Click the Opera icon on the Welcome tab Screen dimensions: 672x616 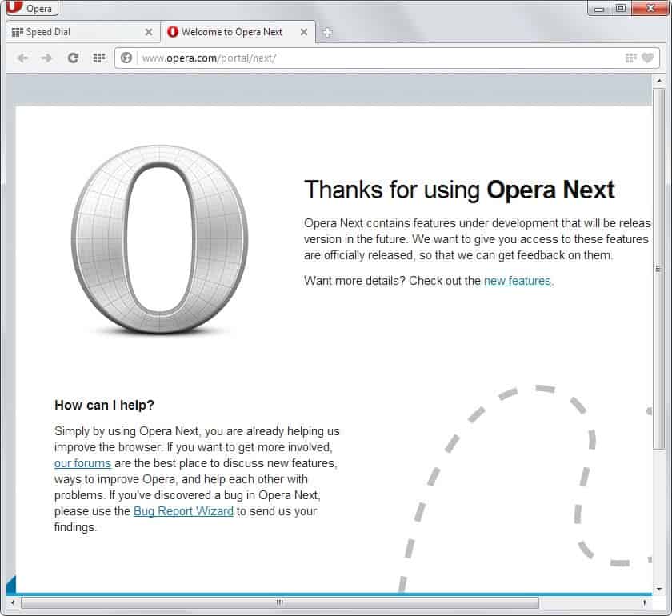click(173, 32)
